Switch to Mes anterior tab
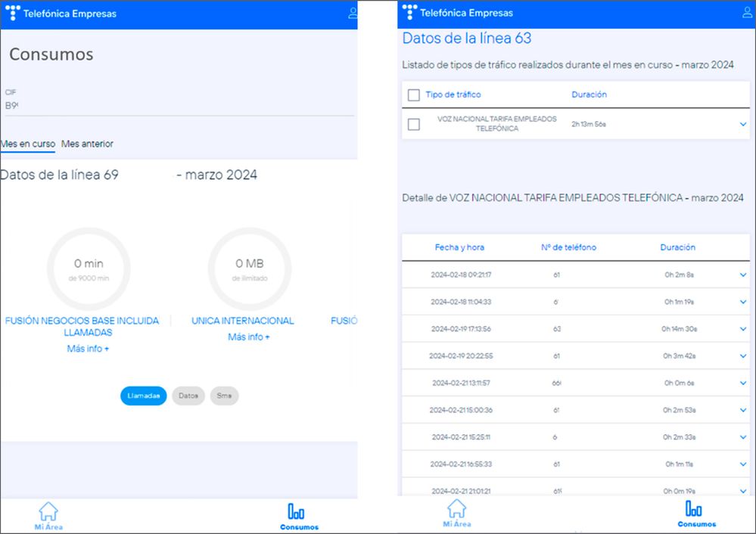The height and width of the screenshot is (534, 756). 87,144
